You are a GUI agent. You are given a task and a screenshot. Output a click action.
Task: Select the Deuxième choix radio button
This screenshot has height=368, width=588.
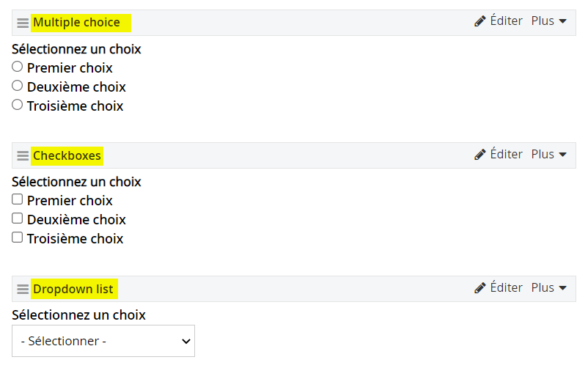point(18,86)
